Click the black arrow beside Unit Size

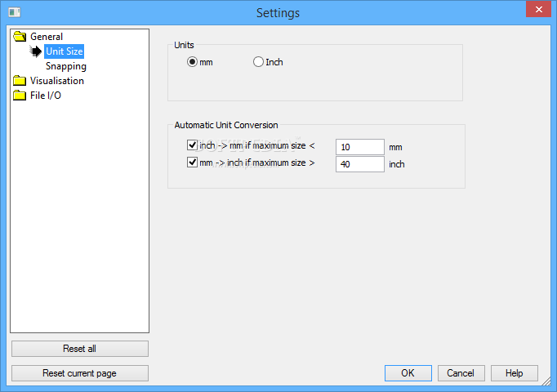pos(35,51)
